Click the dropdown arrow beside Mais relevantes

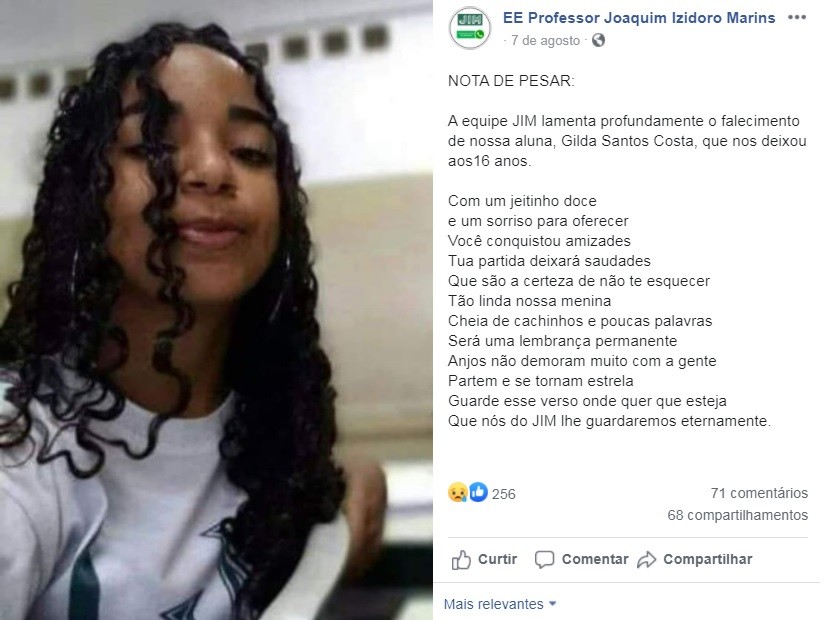552,604
